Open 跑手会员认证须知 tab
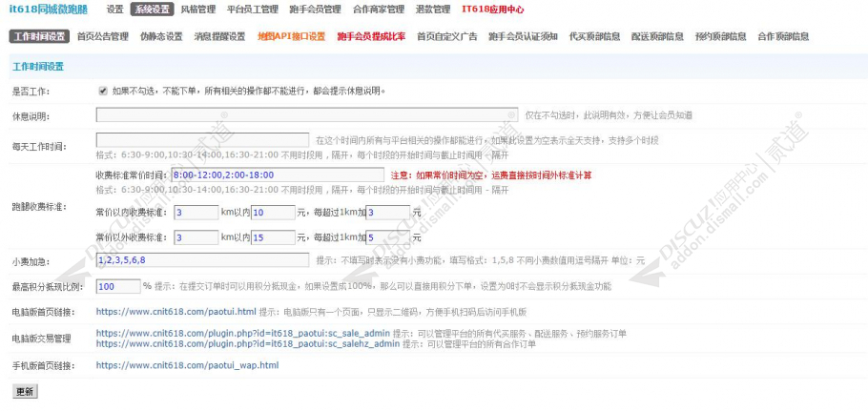The image size is (868, 411). tap(523, 36)
